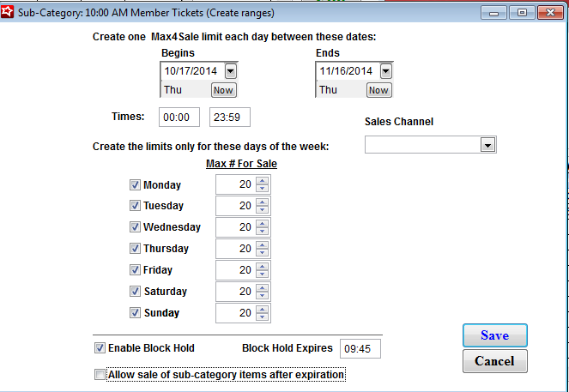Cancel the create ranges dialog
This screenshot has height=392, width=569.
495,361
